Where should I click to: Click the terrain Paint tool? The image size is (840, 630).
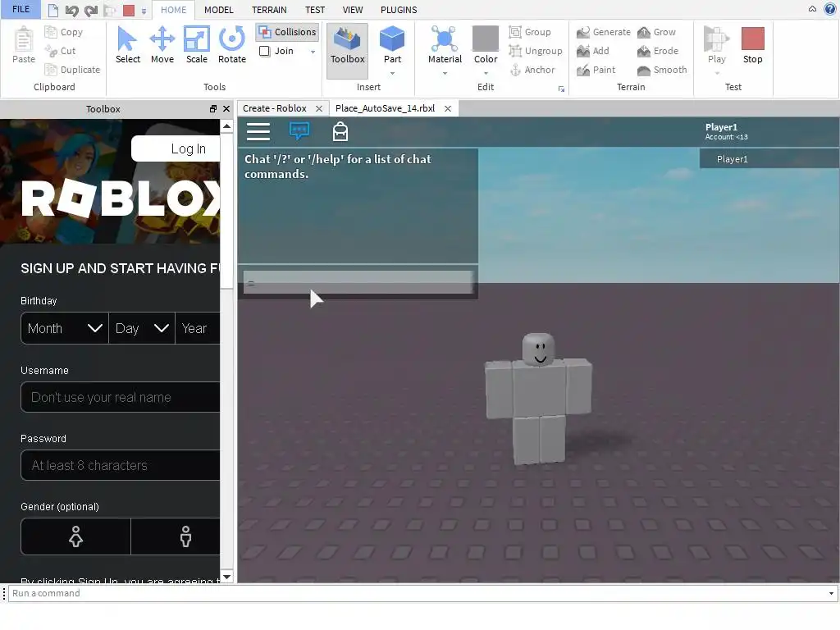pyautogui.click(x=596, y=70)
